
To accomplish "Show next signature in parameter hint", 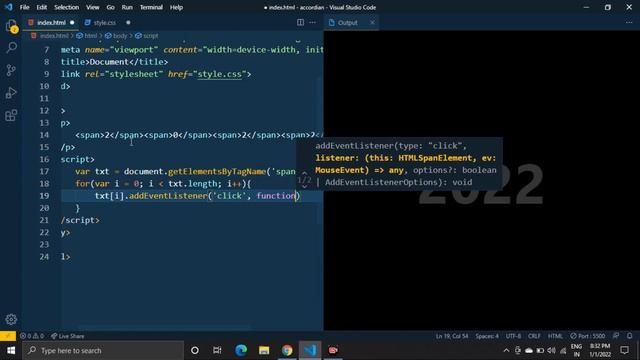I will (x=304, y=187).
